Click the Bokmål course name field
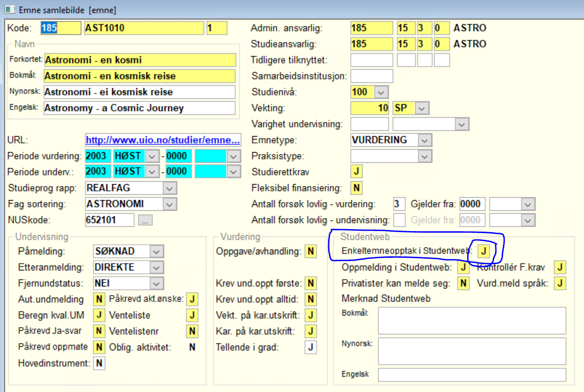584x392 pixels. 140,76
